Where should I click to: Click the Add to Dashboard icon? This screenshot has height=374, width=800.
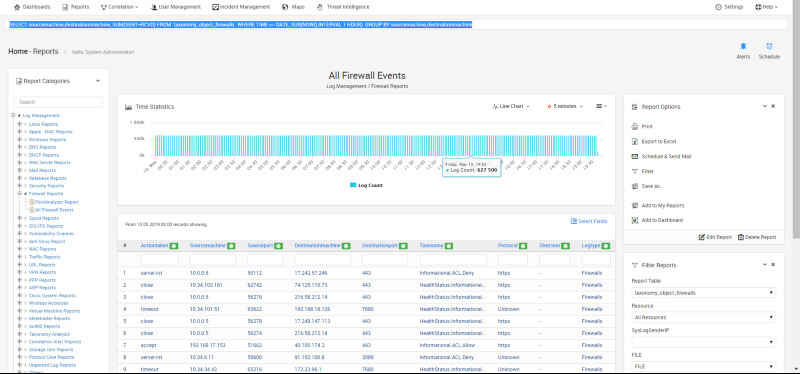tap(635, 220)
